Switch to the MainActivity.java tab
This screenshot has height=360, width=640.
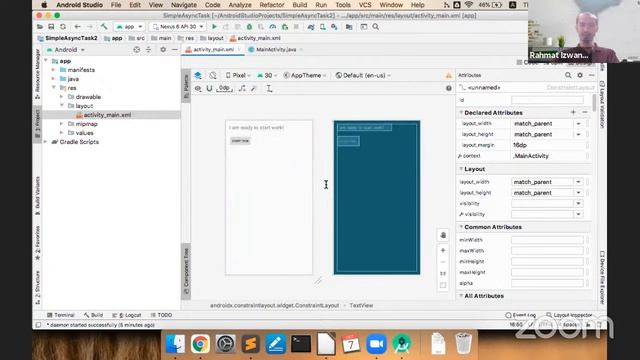pos(276,49)
